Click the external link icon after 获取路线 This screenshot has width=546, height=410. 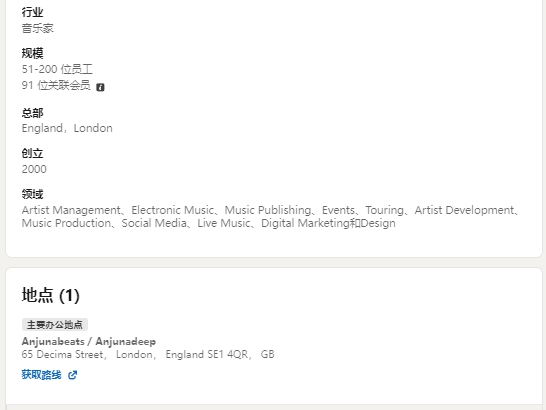(72, 375)
